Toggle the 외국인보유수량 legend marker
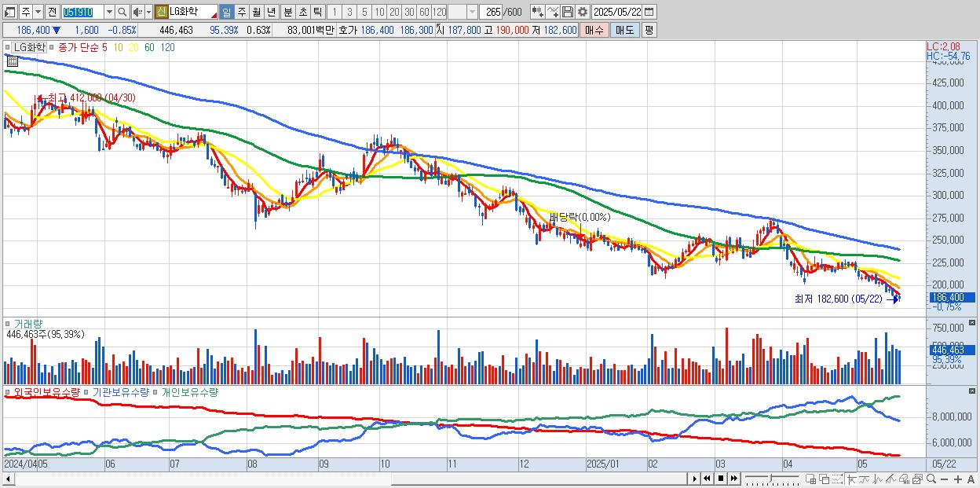980x488 pixels. pos(8,391)
